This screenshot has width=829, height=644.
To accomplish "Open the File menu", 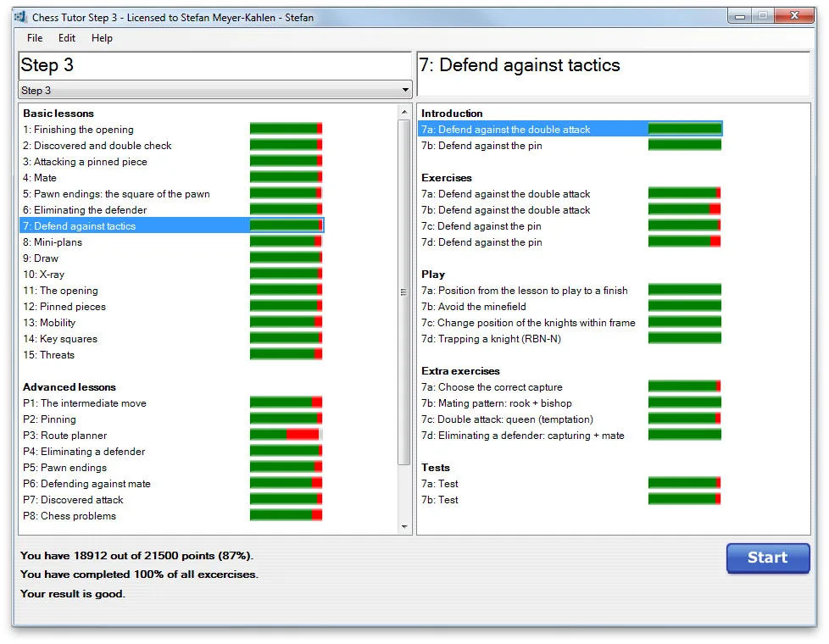I will click(35, 38).
